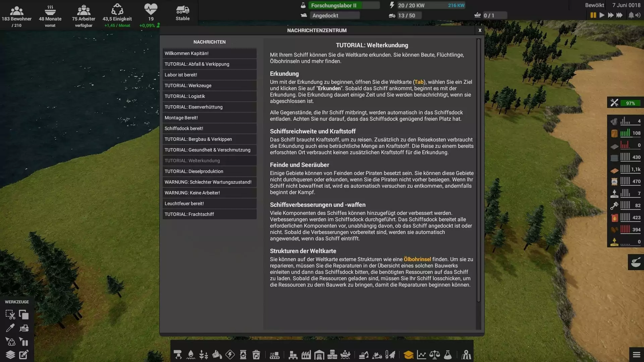Open the settlement housing category
This screenshot has width=644, height=362.
point(332,355)
